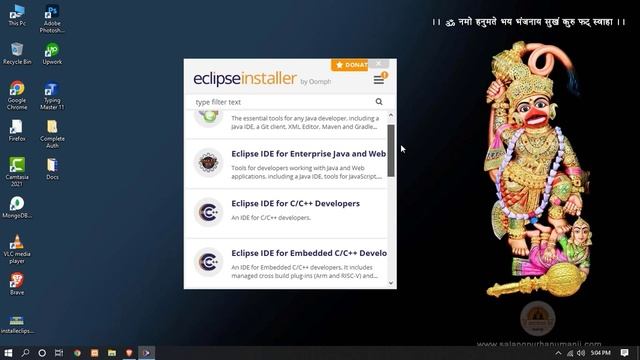Open the Recycle Bin desktop icon
The height and width of the screenshot is (360, 640).
click(17, 53)
